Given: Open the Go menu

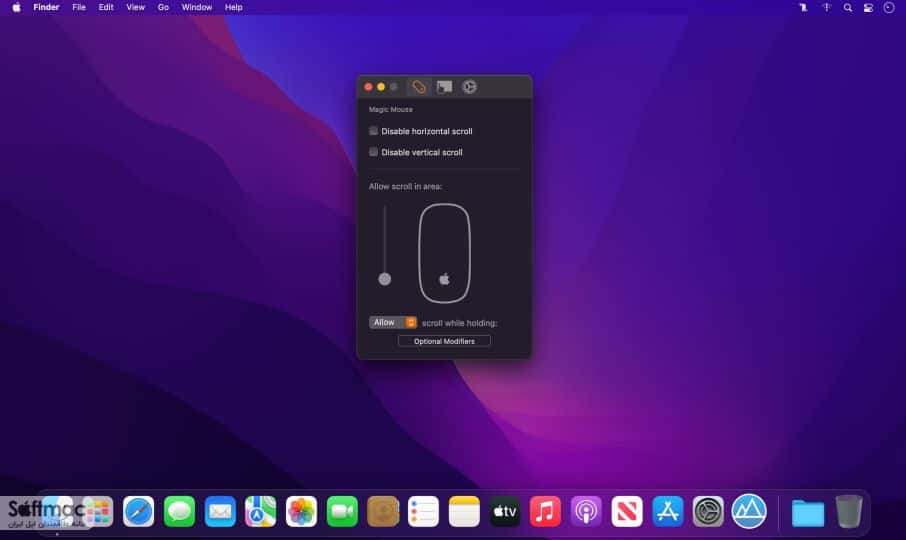Looking at the screenshot, I should click(163, 8).
